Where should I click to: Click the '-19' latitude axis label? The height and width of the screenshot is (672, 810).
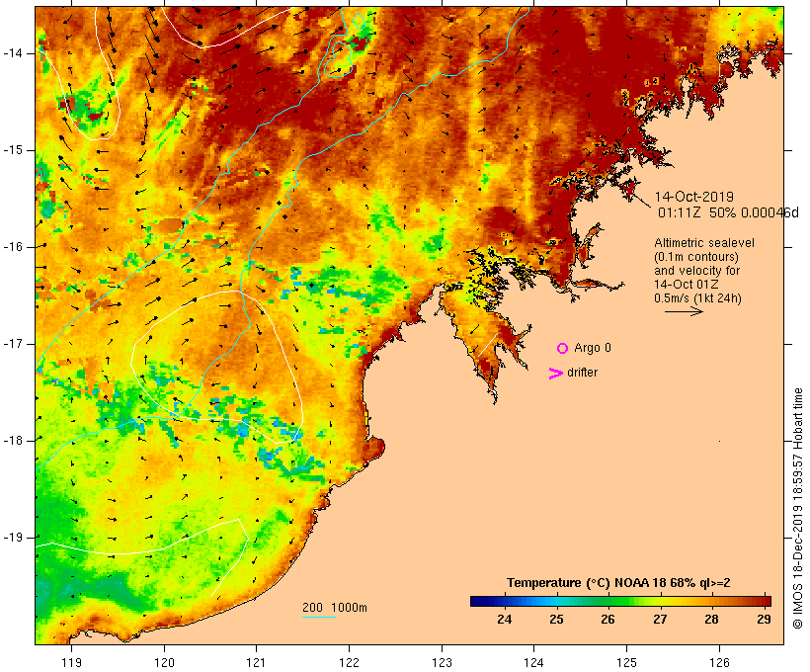click(x=12, y=538)
